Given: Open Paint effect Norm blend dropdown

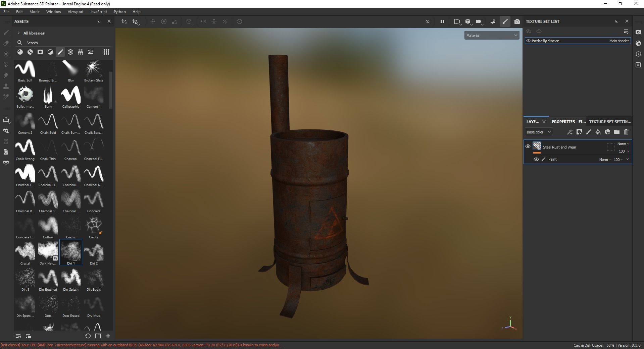Looking at the screenshot, I should (605, 160).
